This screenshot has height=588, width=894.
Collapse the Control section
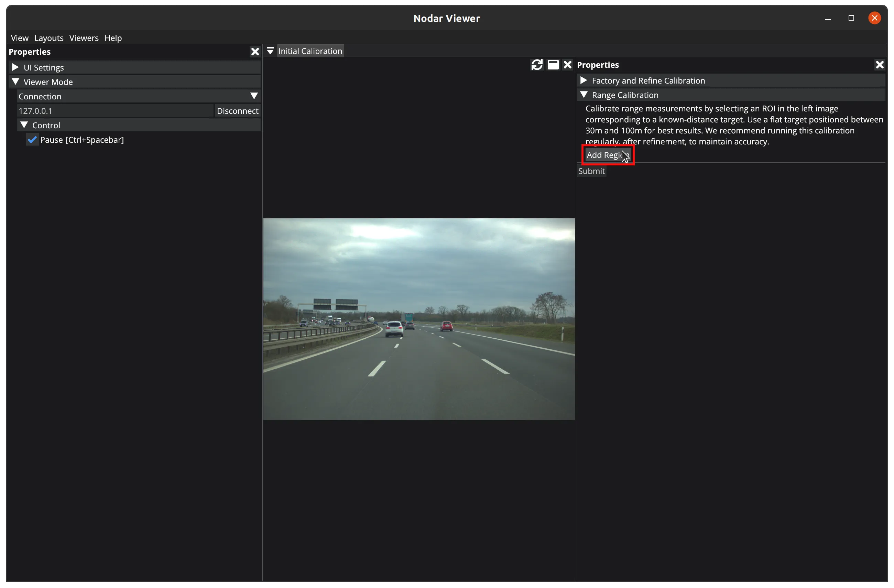24,125
